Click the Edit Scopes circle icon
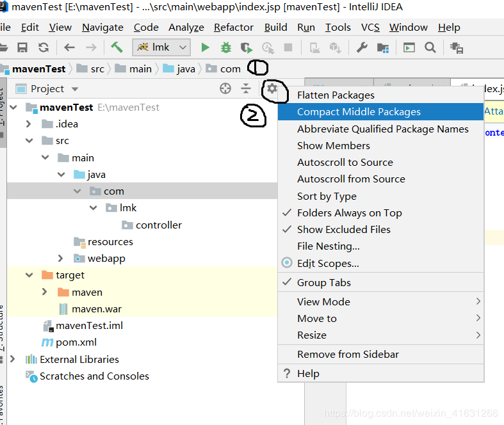This screenshot has height=425, width=504. [287, 263]
